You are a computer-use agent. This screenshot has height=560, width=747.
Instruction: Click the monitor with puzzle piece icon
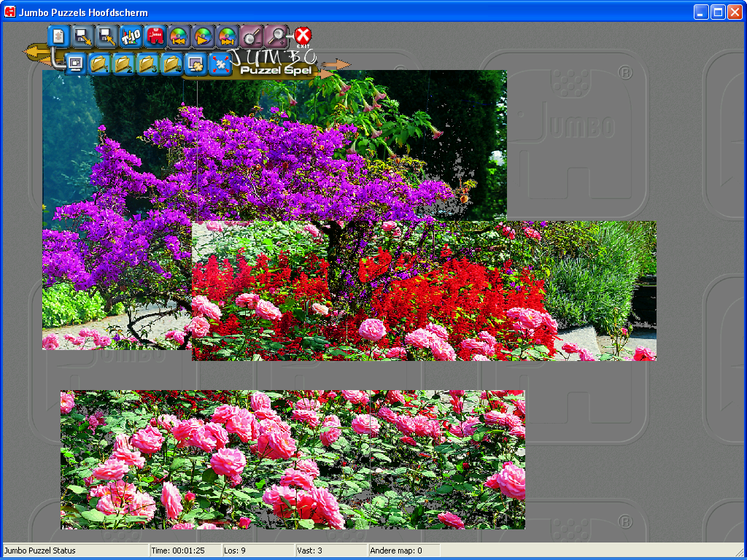click(x=196, y=64)
